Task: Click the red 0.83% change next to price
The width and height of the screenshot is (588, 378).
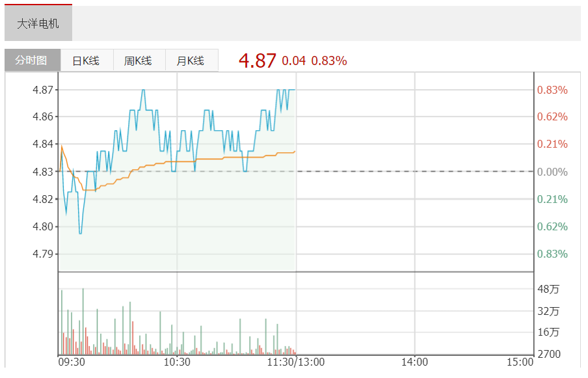Action: [x=329, y=61]
